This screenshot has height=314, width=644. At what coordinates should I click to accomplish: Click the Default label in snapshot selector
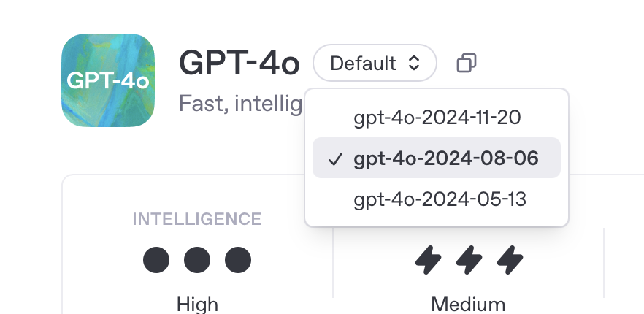click(364, 64)
